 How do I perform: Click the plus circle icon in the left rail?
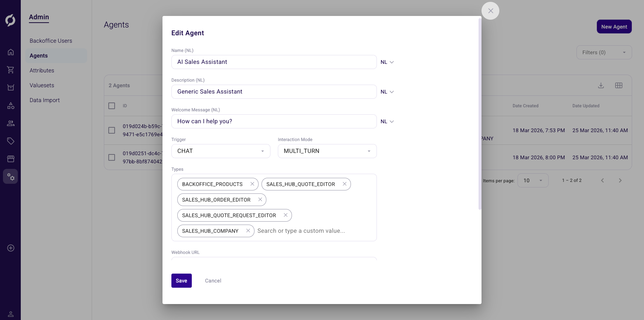point(11,248)
